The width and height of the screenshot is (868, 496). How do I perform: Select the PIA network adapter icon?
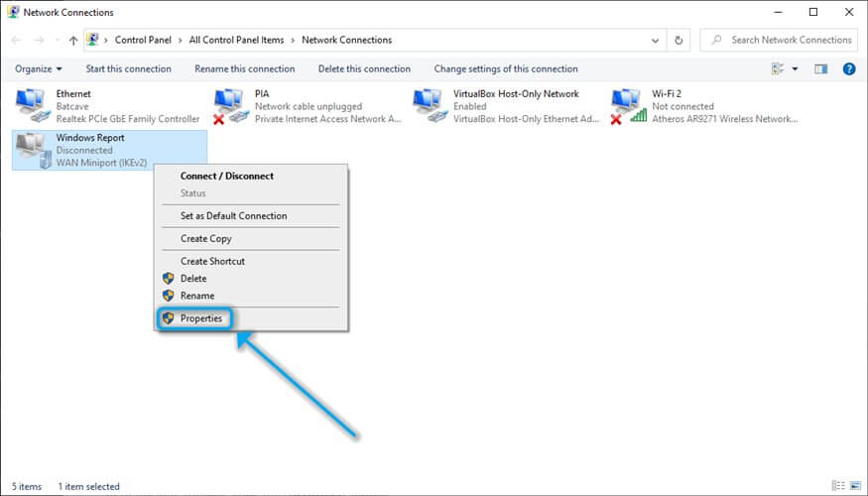[x=230, y=106]
